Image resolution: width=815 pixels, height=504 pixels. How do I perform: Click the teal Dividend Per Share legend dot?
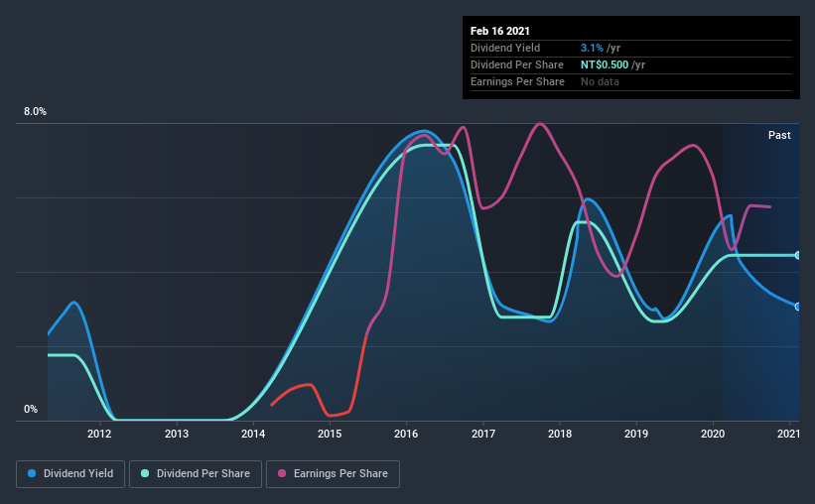(145, 473)
